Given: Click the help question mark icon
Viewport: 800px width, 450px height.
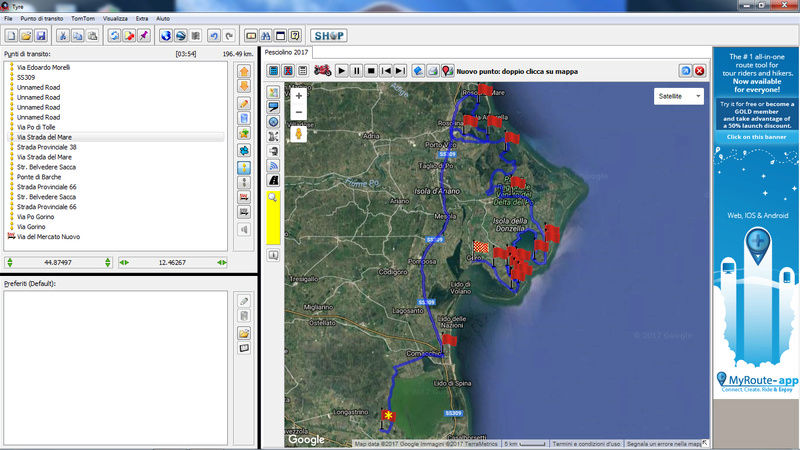Looking at the screenshot, I should pyautogui.click(x=295, y=36).
